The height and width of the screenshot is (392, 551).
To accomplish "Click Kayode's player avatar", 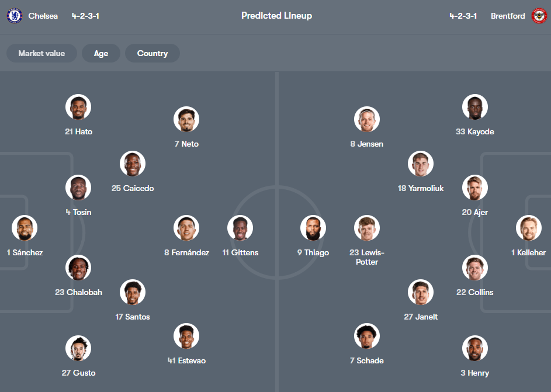I will 475,107.
